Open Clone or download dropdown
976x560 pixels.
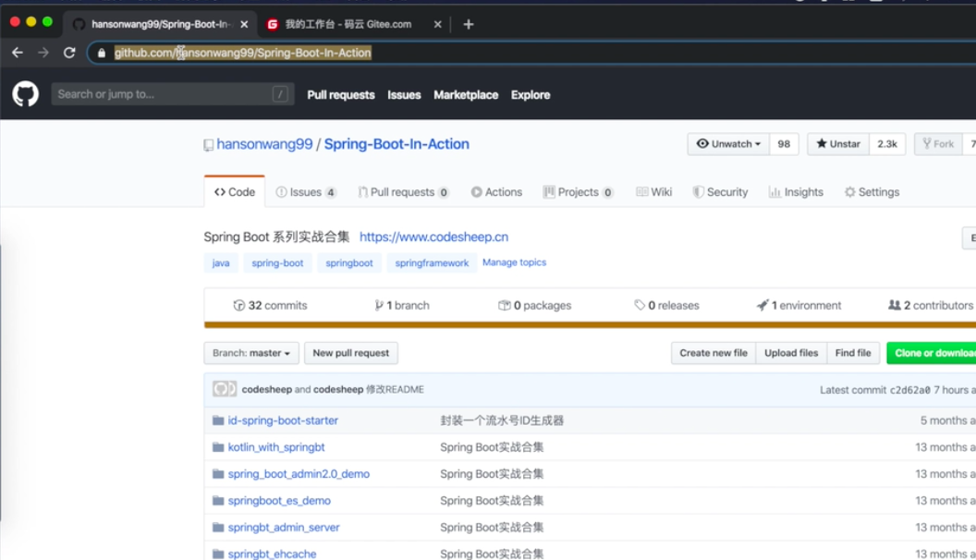point(932,353)
